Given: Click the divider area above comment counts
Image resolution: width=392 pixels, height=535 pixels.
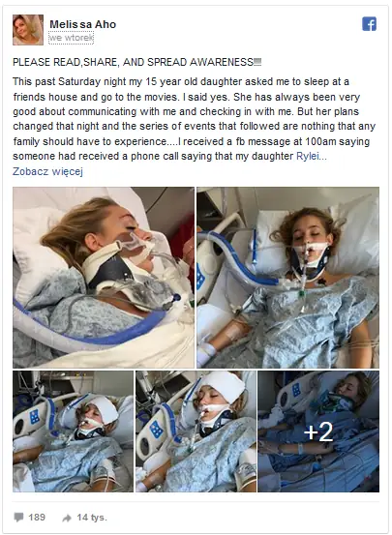Looking at the screenshot, I should (x=196, y=502).
